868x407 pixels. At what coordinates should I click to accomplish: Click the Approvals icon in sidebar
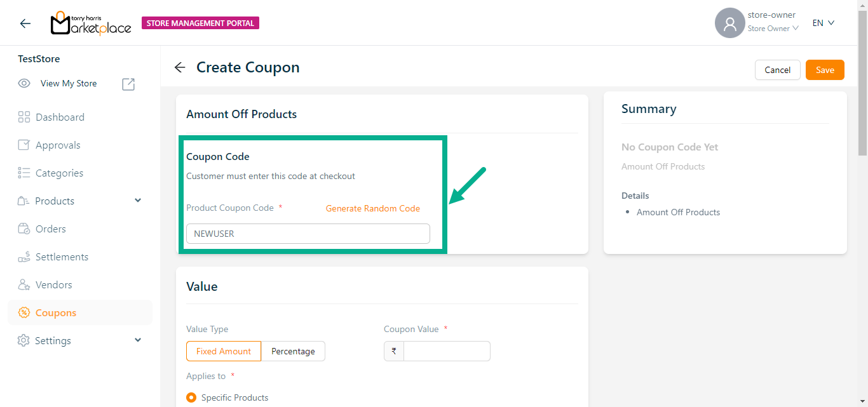click(x=24, y=145)
